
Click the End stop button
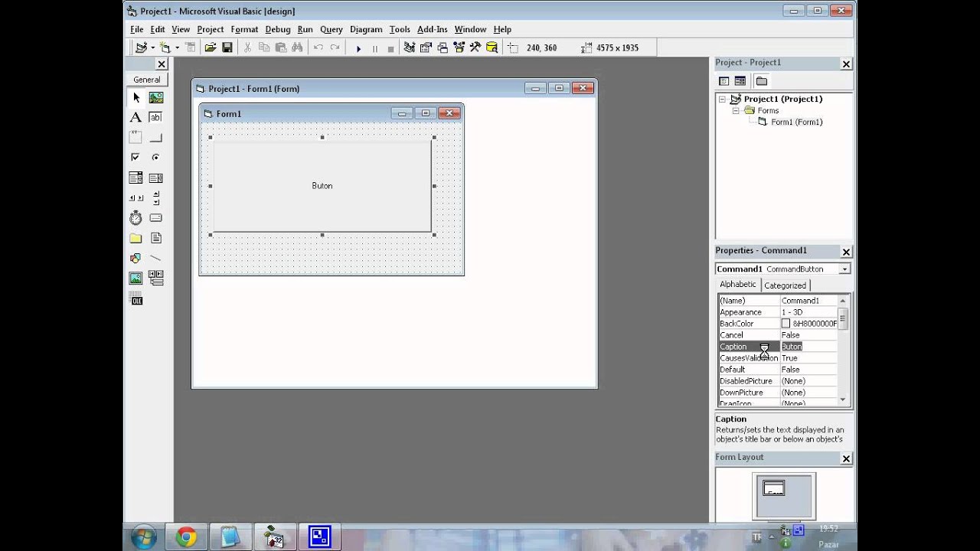click(x=390, y=48)
